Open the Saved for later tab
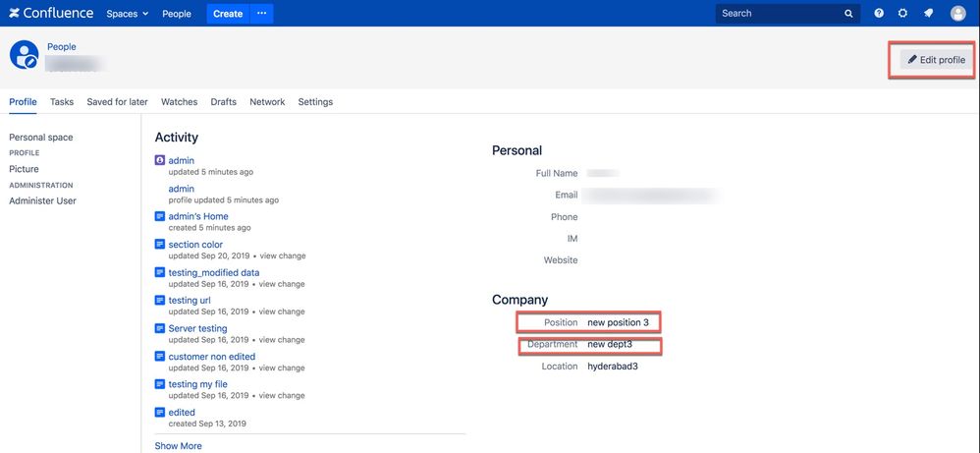 118,102
